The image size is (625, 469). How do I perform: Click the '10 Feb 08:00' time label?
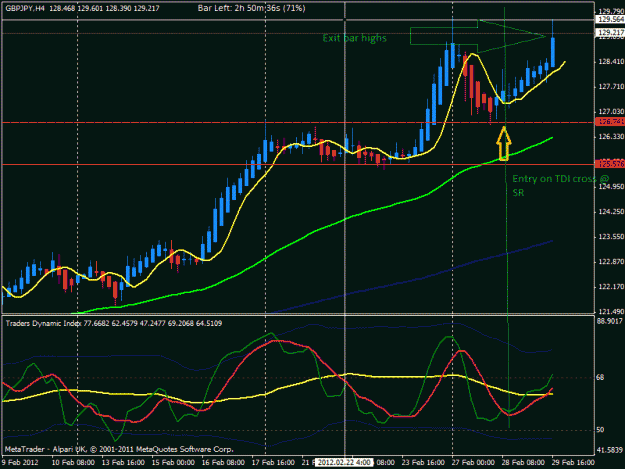pyautogui.click(x=73, y=462)
